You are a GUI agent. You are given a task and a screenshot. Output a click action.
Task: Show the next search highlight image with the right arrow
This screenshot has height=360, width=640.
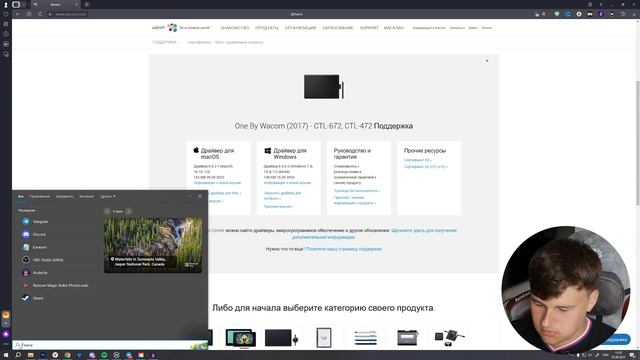[x=129, y=211]
